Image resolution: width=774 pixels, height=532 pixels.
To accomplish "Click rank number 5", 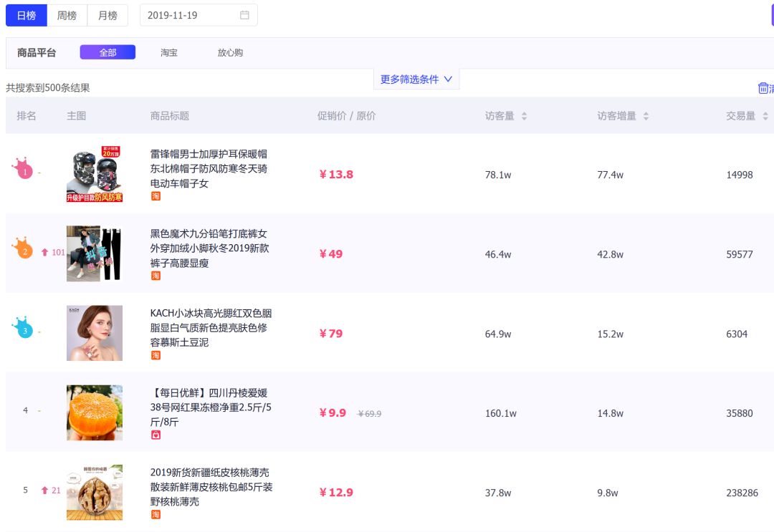I will click(x=26, y=490).
